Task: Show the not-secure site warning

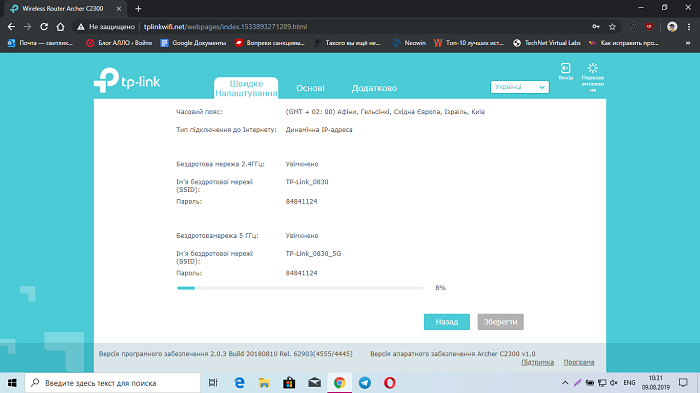Action: pos(106,27)
